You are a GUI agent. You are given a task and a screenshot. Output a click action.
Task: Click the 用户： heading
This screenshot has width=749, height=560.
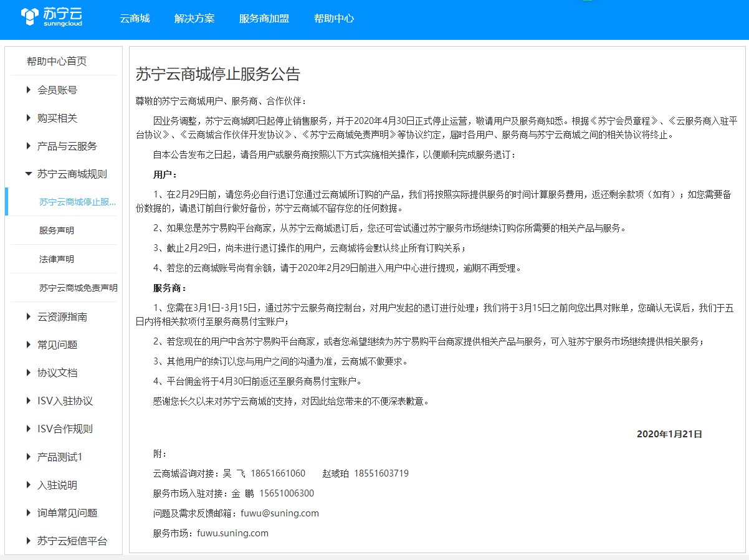[x=165, y=174]
